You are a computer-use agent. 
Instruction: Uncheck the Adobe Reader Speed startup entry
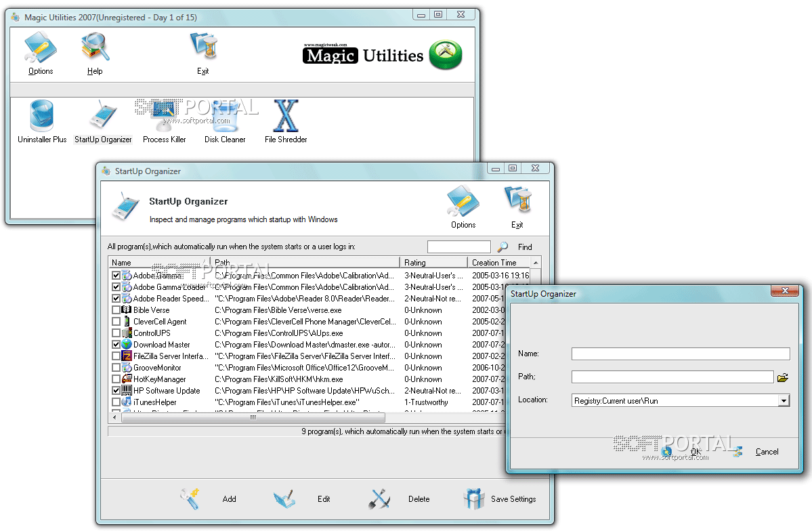coord(116,299)
